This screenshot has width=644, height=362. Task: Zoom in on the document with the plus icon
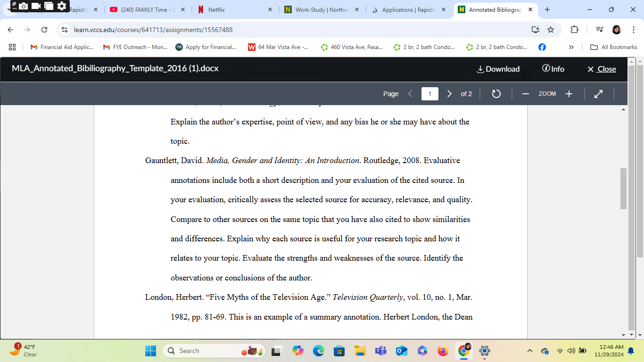tap(569, 93)
